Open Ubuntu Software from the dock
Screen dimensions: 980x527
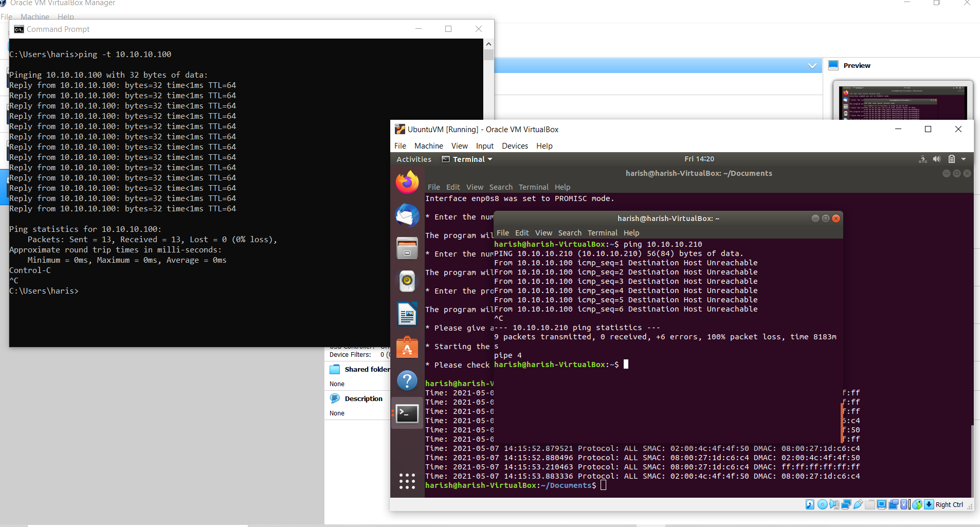(407, 347)
